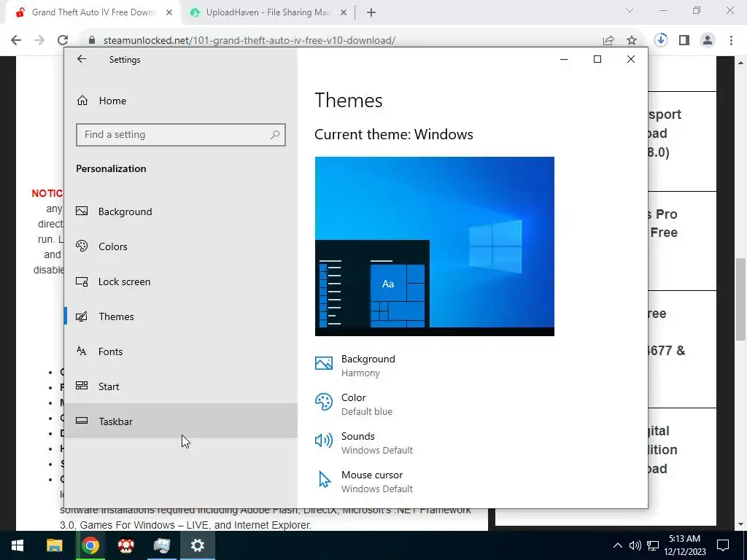This screenshot has height=560, width=747.
Task: Click the Fonts icon in sidebar
Action: [82, 351]
